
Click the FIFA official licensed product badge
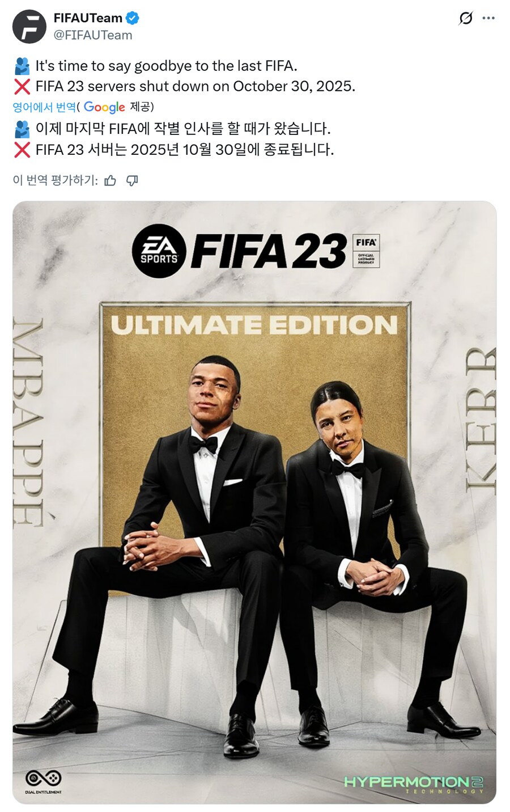click(x=366, y=251)
